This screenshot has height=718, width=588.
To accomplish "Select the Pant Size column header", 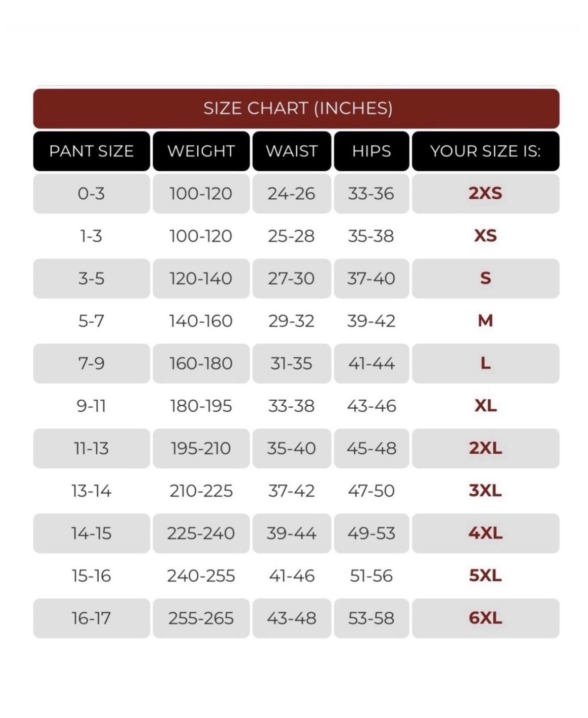I will pyautogui.click(x=91, y=151).
